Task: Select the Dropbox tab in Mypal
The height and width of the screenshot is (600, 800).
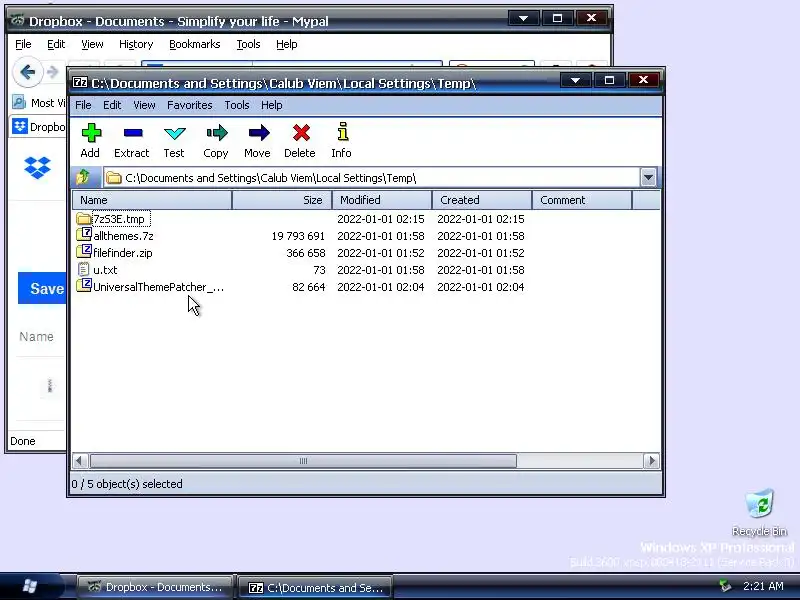Action: point(39,126)
